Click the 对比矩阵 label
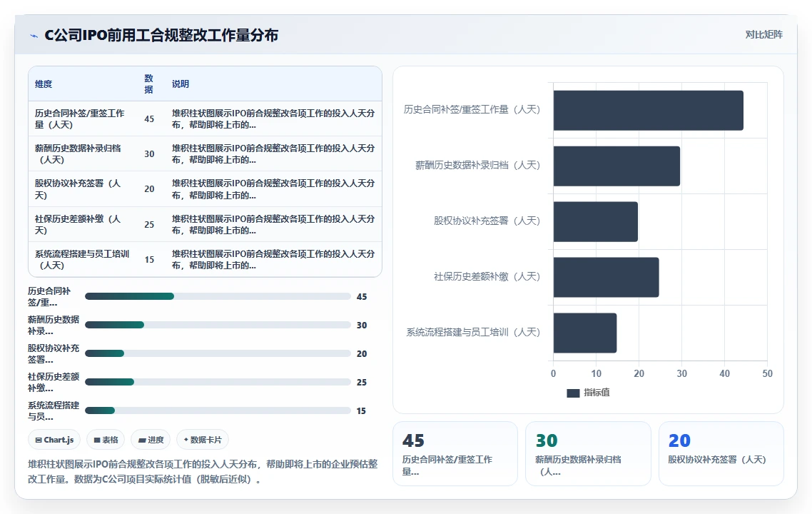Viewport: 812px width, 514px height. (764, 35)
